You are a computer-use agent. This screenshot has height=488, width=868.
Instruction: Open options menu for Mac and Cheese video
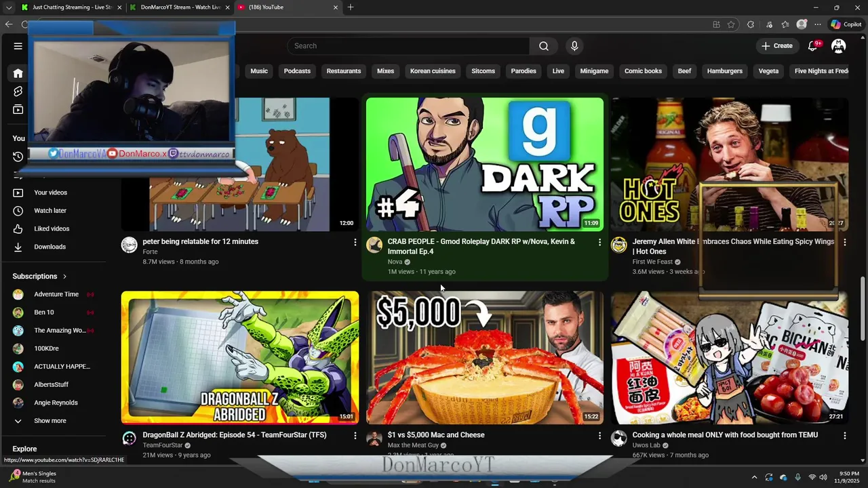(x=599, y=436)
